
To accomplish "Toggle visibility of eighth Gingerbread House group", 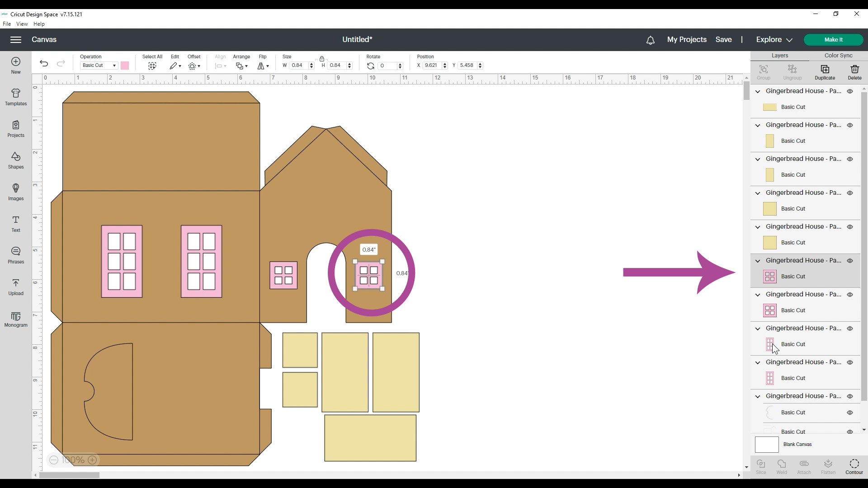I will (850, 328).
